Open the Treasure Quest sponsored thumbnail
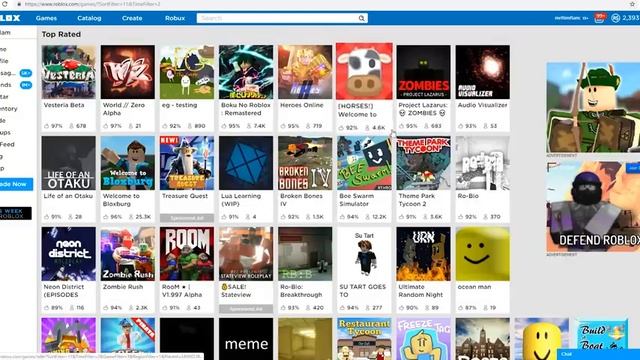Viewport: 640px width, 360px height. tap(187, 163)
